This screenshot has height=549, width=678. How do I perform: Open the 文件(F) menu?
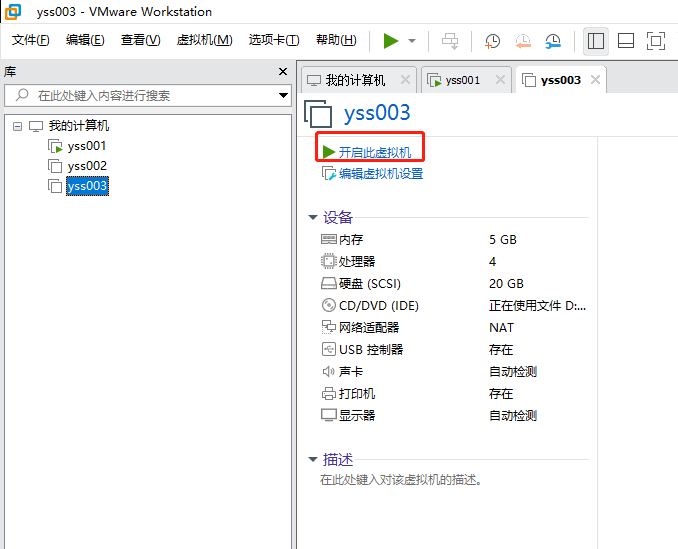[x=31, y=40]
